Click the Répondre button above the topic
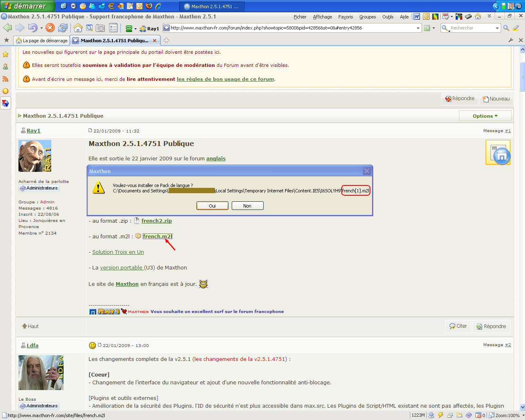 (460, 98)
